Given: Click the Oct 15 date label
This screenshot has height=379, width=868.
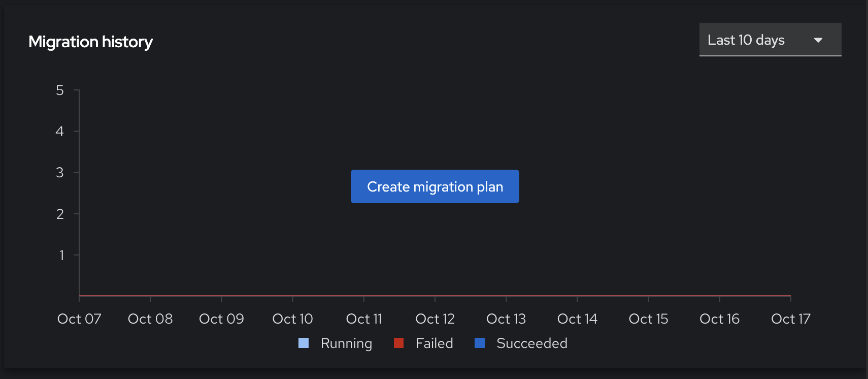Looking at the screenshot, I should pyautogui.click(x=648, y=319).
